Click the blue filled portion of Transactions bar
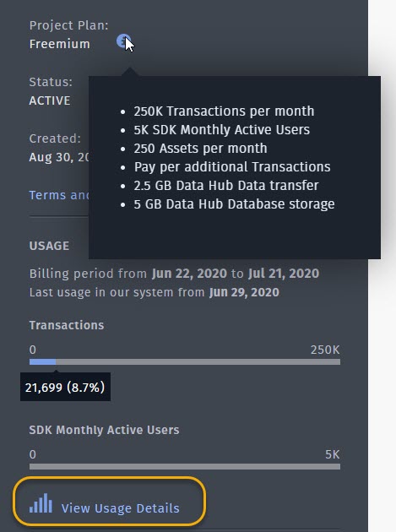This screenshot has width=396, height=532. click(43, 362)
